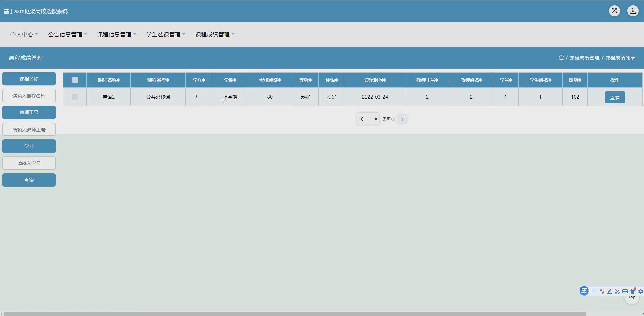Screen dimensions: 644x316
Task: Toggle the Chinese input mode icon
Action: (x=594, y=291)
